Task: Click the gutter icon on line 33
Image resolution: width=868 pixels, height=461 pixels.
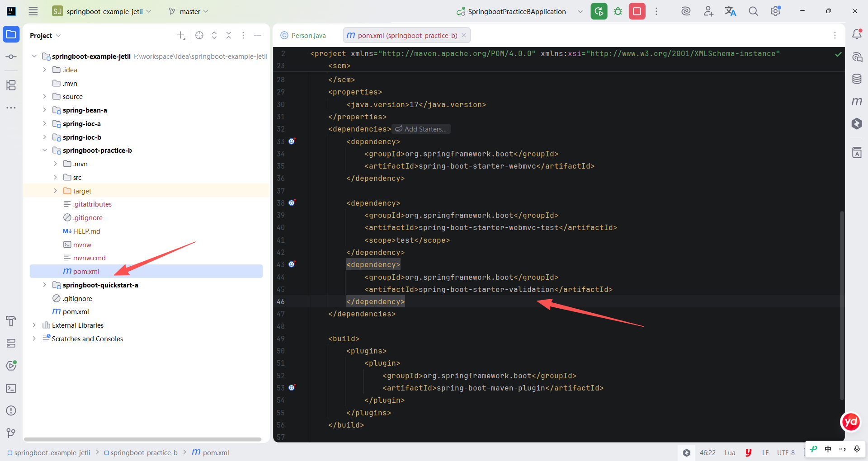Action: (x=292, y=141)
